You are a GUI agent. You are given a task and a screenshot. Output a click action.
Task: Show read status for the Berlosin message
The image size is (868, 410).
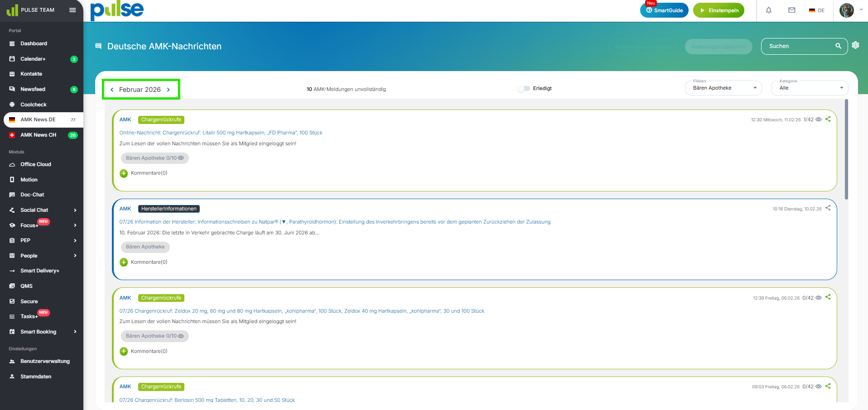tap(819, 386)
